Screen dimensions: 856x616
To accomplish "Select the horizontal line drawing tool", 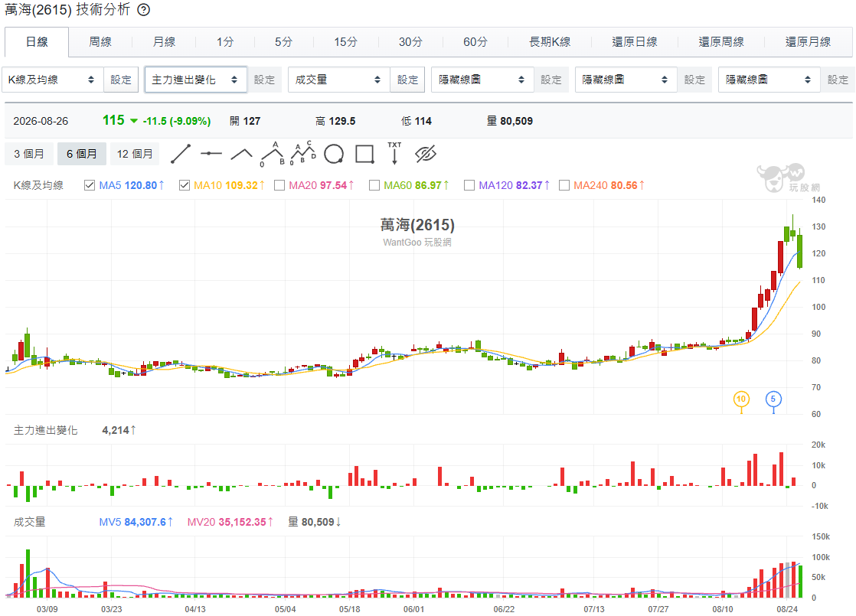I will click(x=211, y=154).
